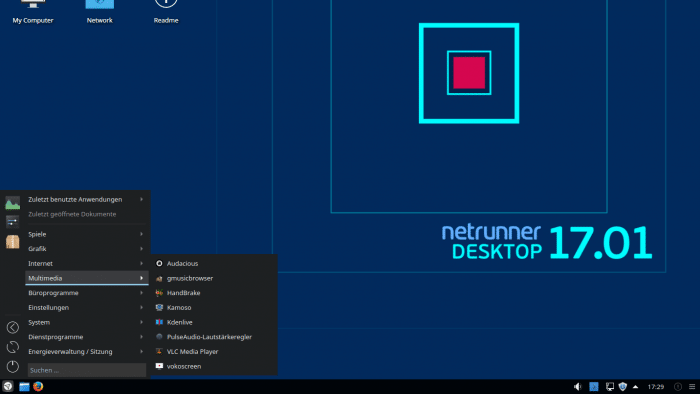Image resolution: width=700 pixels, height=394 pixels.
Task: Expand the Einstellungen category
Action: (x=87, y=307)
